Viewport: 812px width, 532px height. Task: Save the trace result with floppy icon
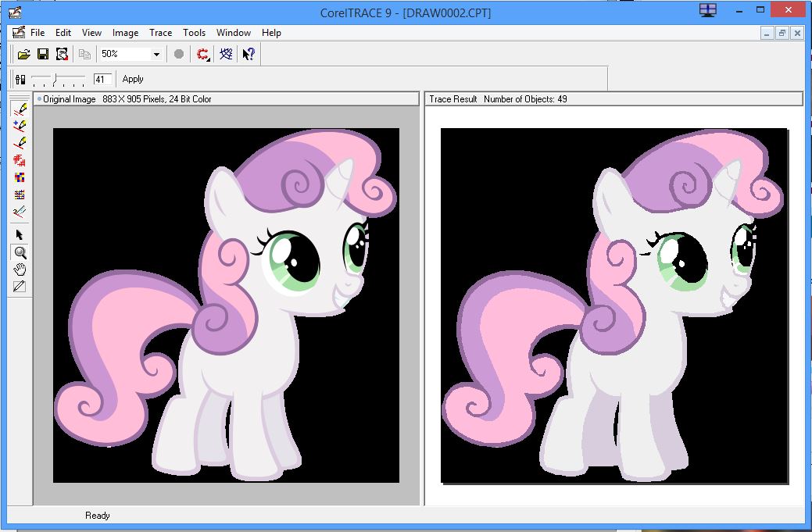(43, 54)
